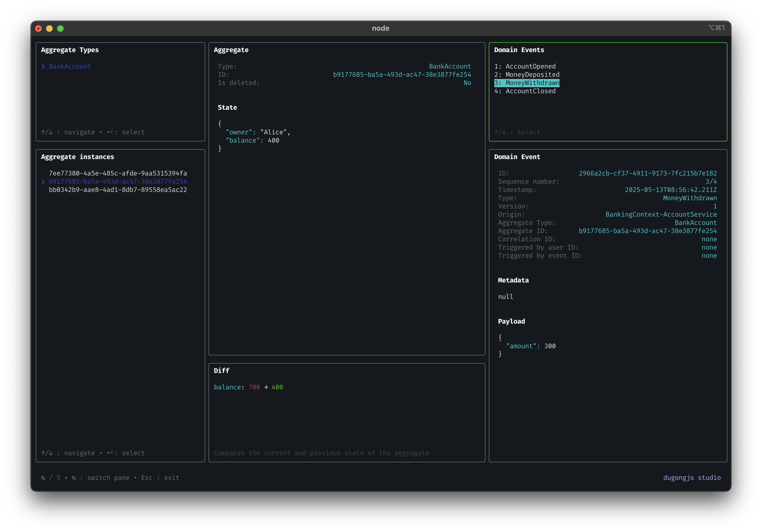This screenshot has height=532, width=762.
Task: Click the Origin value BankingContext-AccountService
Action: point(661,214)
